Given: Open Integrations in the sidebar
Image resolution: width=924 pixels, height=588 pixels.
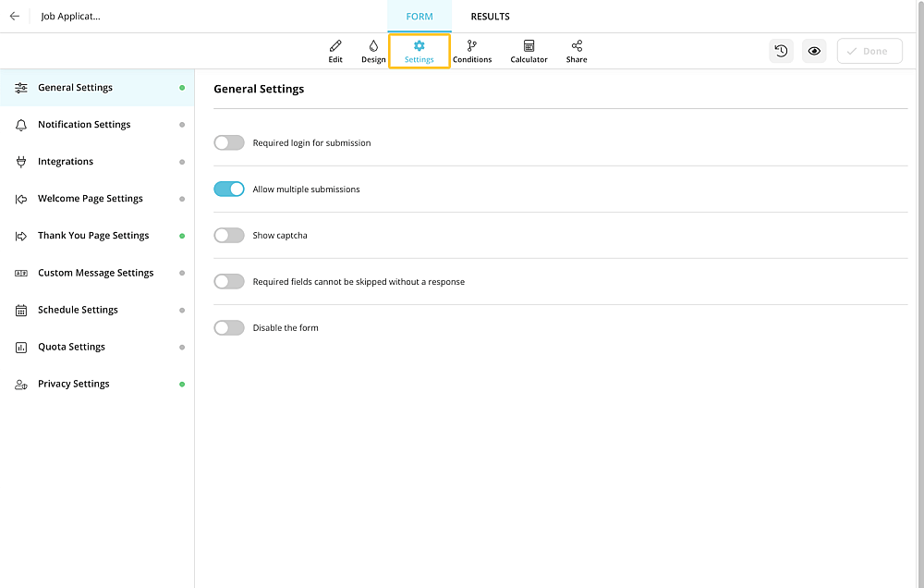Looking at the screenshot, I should coord(97,162).
